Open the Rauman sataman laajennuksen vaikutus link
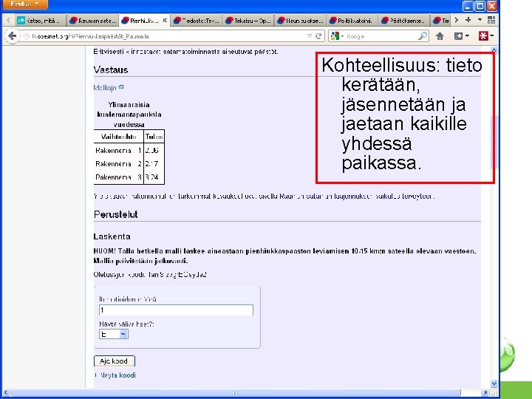The height and width of the screenshot is (399, 532). tap(356, 196)
